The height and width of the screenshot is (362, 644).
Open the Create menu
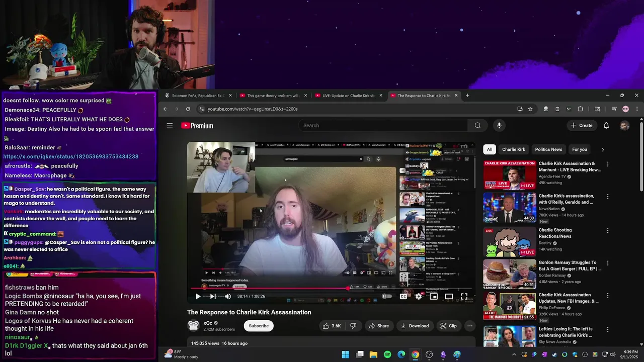click(582, 125)
